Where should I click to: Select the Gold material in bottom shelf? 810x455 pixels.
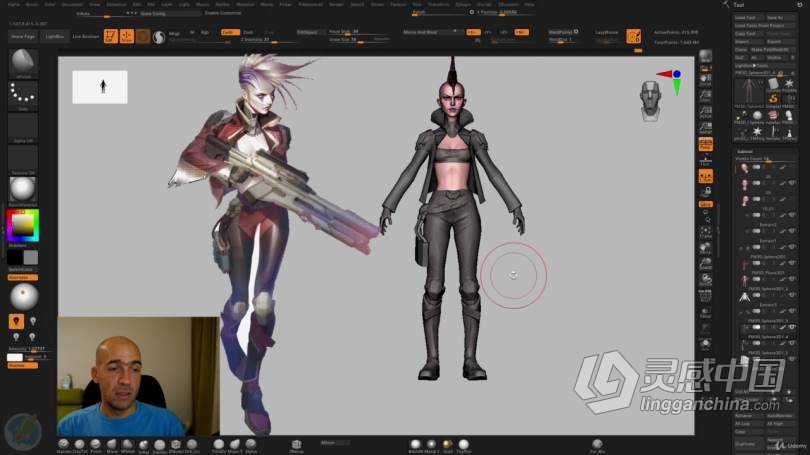point(447,445)
